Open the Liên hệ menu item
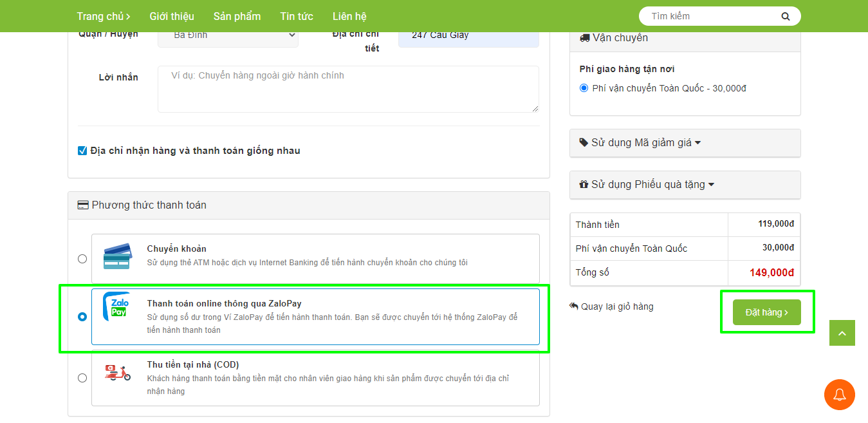Image resolution: width=868 pixels, height=423 pixels. [349, 16]
